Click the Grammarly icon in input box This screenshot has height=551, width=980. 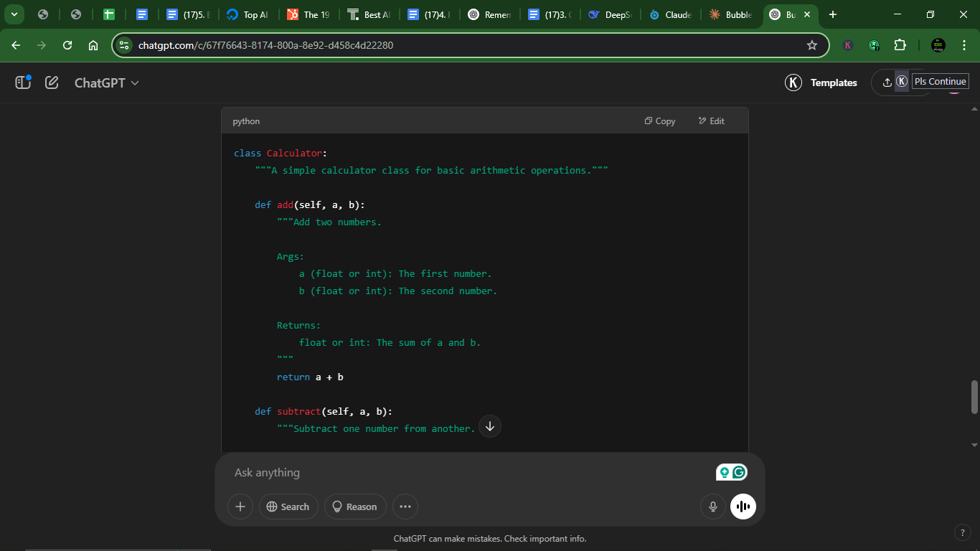tap(740, 472)
